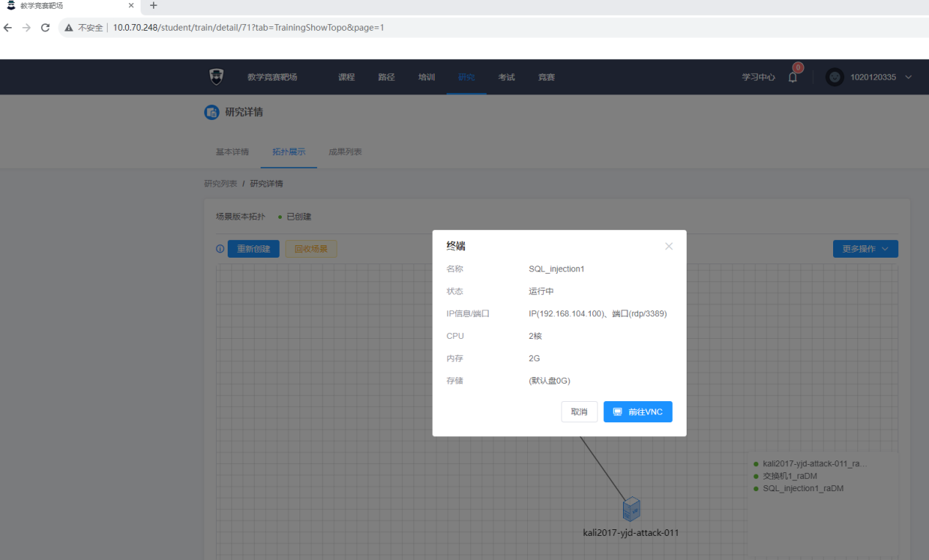This screenshot has height=560, width=929.
Task: Click the browser forward arrow
Action: [26, 28]
